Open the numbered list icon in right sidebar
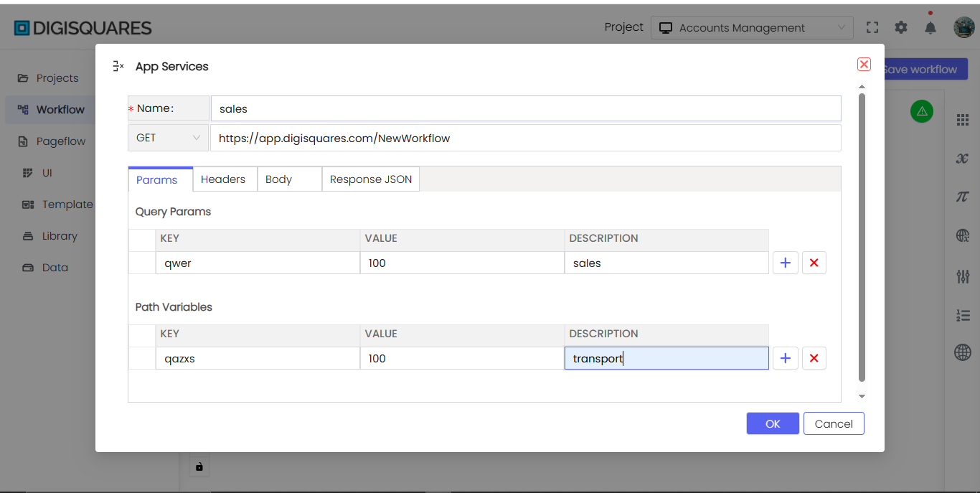 963,314
